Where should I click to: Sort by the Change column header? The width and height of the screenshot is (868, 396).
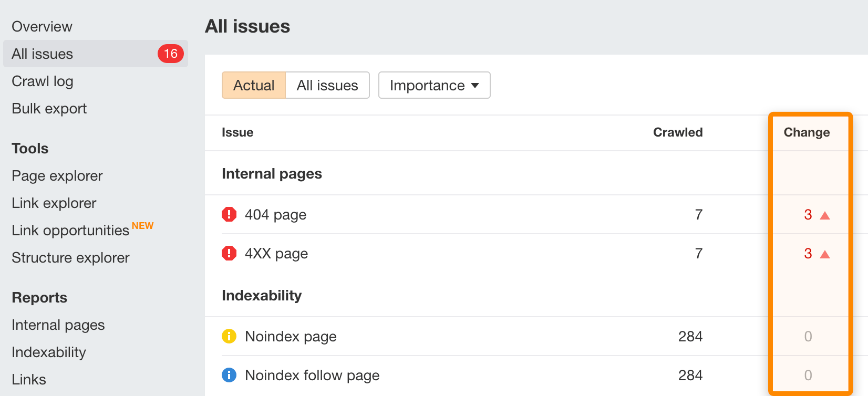coord(807,132)
